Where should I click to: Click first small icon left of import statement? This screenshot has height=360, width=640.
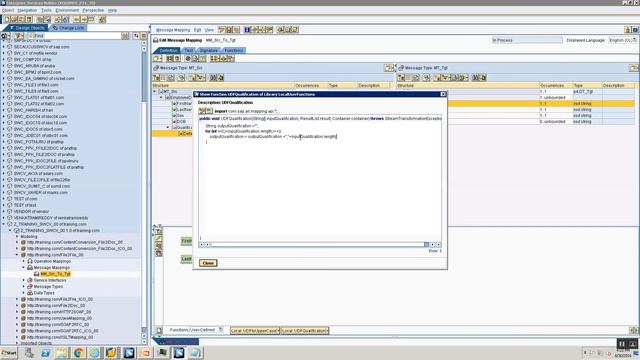202,111
